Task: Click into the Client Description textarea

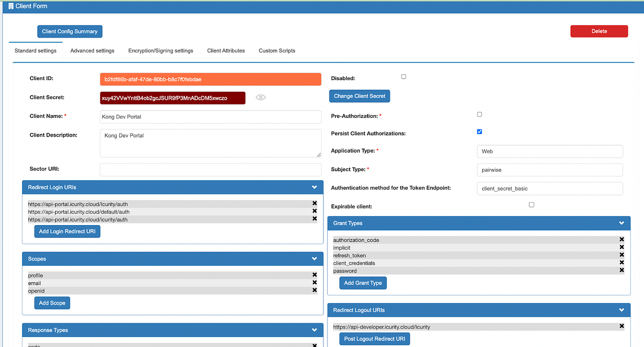Action: click(210, 143)
